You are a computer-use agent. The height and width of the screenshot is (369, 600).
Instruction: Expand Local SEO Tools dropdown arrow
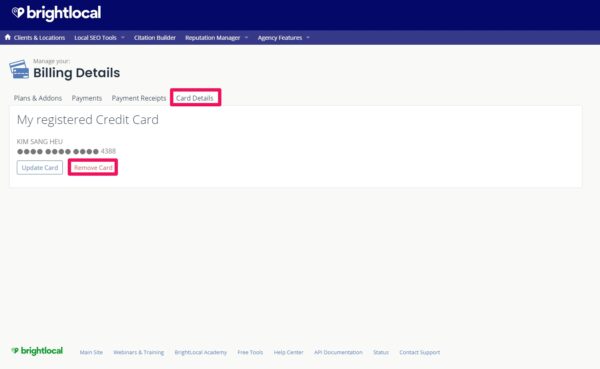pyautogui.click(x=123, y=38)
